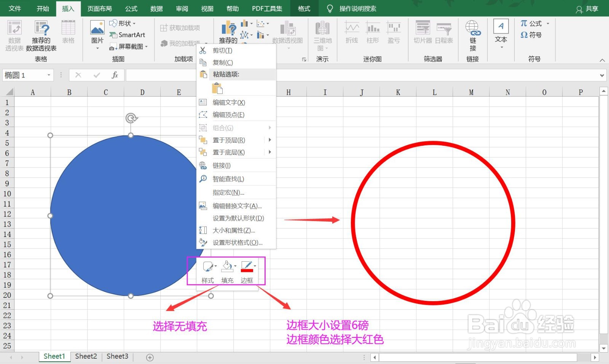Add a new worksheet with the plus button
The height and width of the screenshot is (364, 609).
[149, 357]
